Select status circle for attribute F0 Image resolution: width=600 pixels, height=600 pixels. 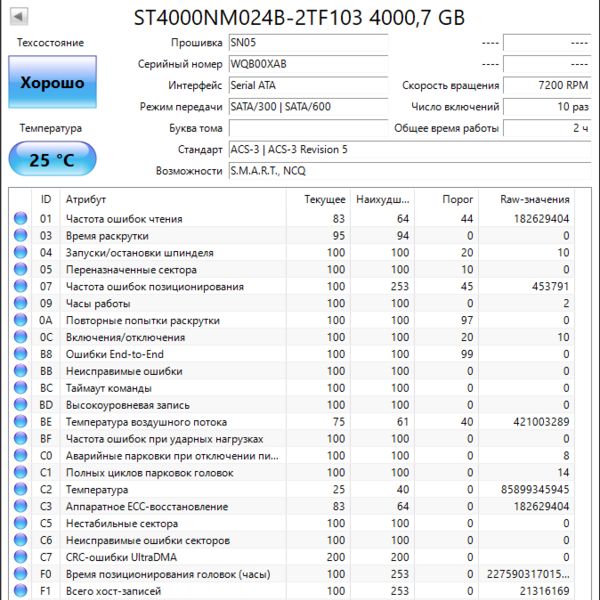(21, 574)
